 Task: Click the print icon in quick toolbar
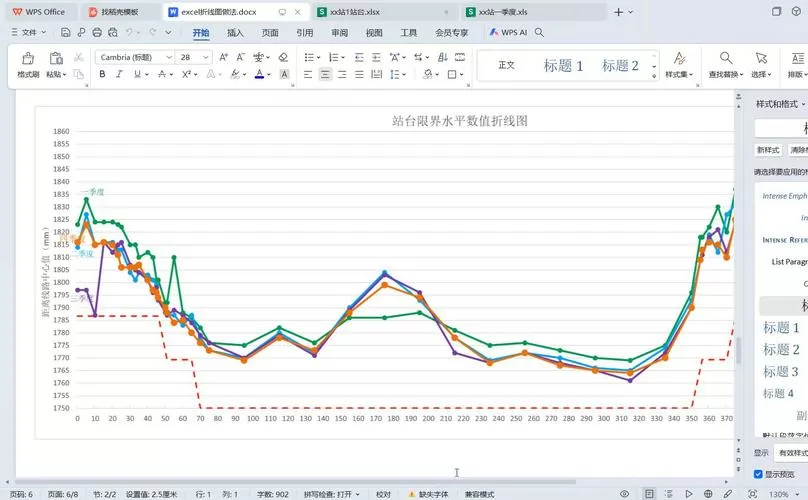[x=97, y=32]
